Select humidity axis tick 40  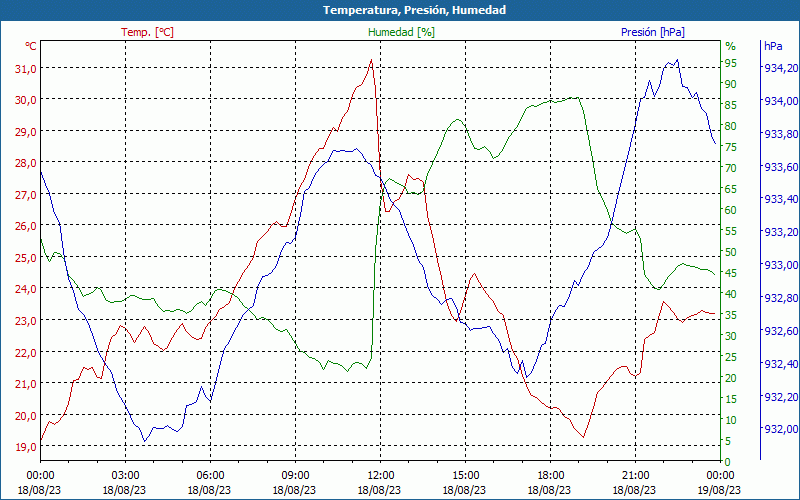coord(731,294)
